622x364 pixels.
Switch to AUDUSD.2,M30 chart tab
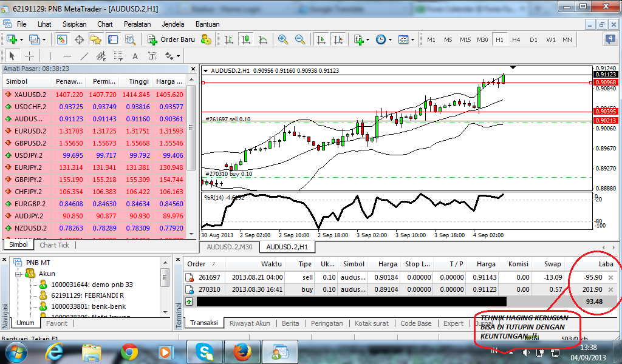tap(229, 247)
